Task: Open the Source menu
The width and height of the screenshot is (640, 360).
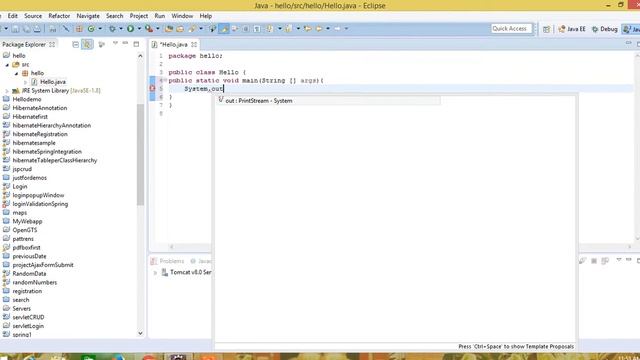Action: (33, 16)
